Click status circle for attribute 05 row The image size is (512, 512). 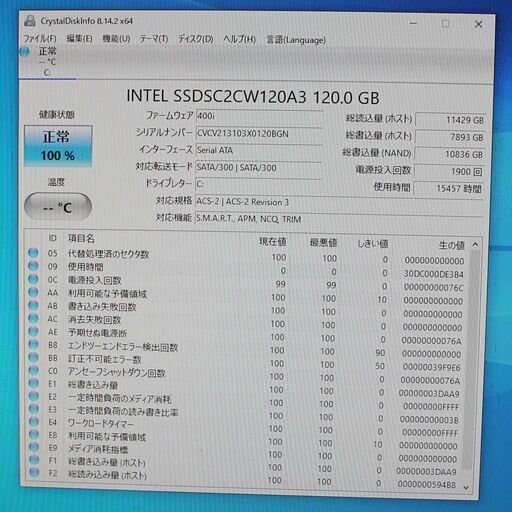tap(33, 253)
